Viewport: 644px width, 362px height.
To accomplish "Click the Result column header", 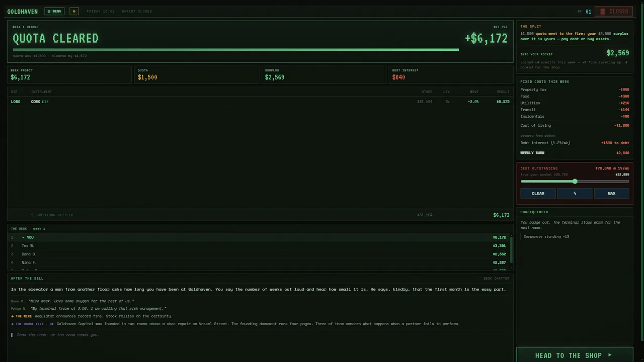I will [x=503, y=92].
